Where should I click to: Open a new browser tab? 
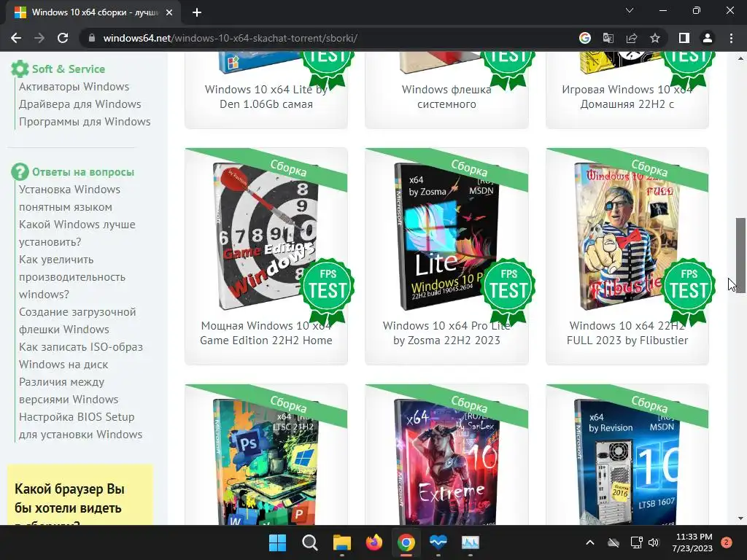pyautogui.click(x=197, y=12)
